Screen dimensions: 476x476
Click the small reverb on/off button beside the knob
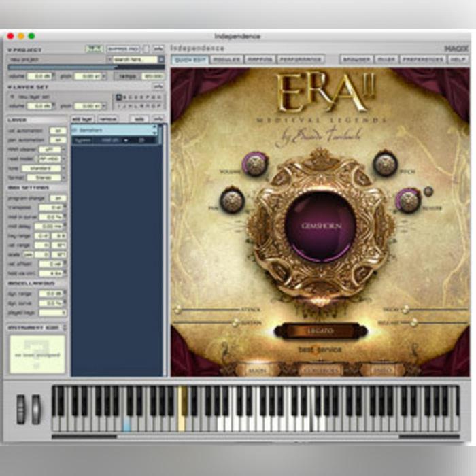coord(428,191)
